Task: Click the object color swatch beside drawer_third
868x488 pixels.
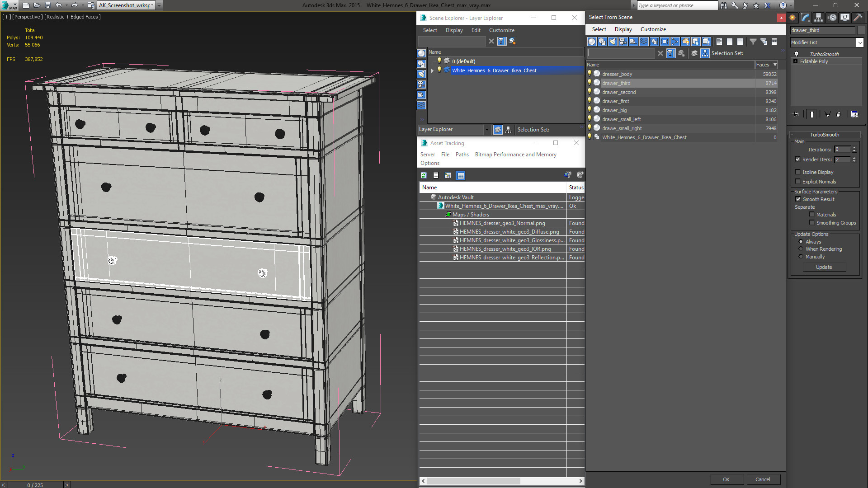Action: point(861,30)
